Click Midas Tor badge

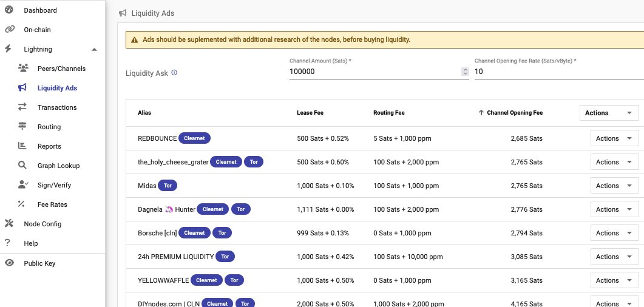coord(168,186)
